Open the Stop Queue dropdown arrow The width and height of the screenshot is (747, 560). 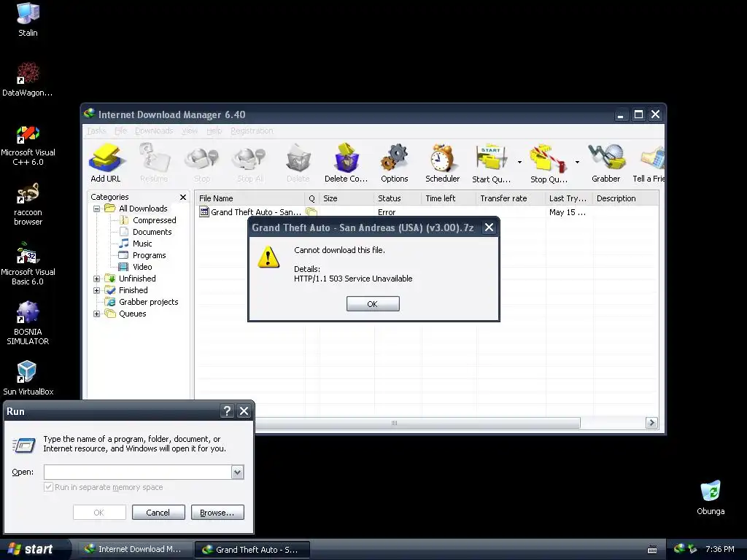577,163
